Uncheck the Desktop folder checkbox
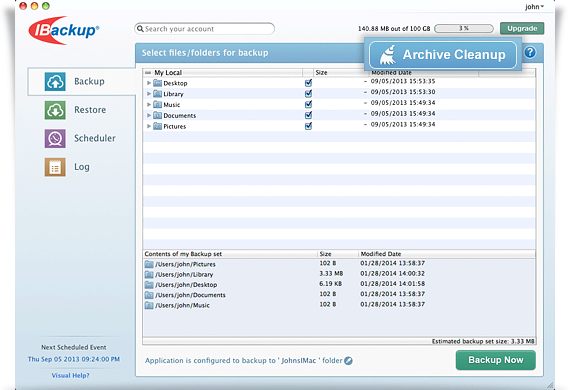The width and height of the screenshot is (570, 390). [308, 83]
